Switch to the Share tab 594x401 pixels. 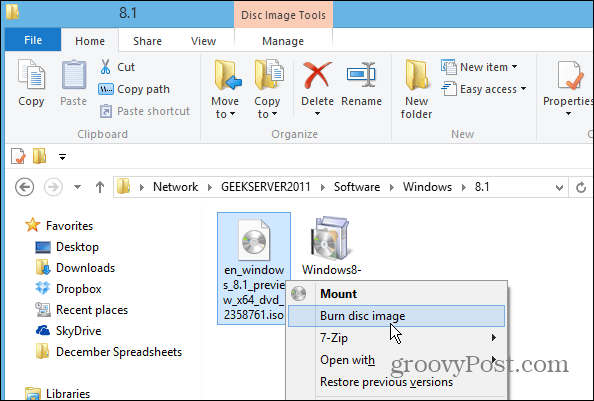pos(147,41)
